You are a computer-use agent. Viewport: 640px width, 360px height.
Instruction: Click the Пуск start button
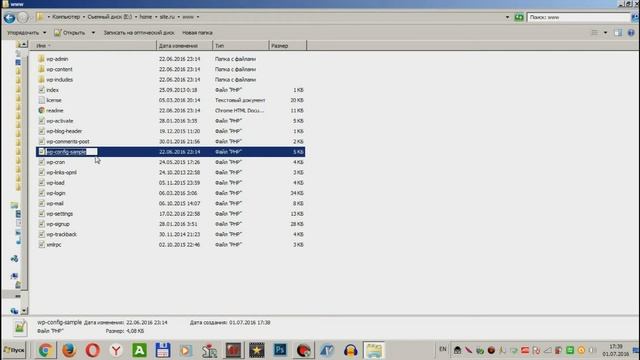[x=14, y=350]
